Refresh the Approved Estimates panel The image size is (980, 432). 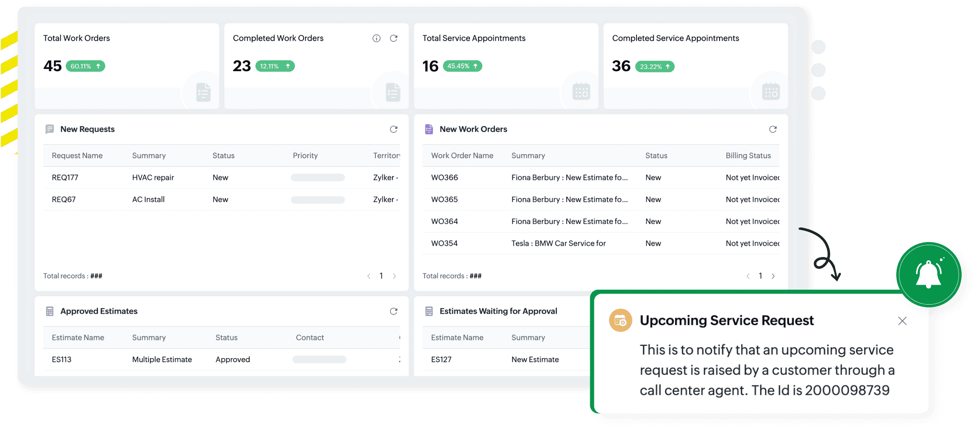click(393, 311)
